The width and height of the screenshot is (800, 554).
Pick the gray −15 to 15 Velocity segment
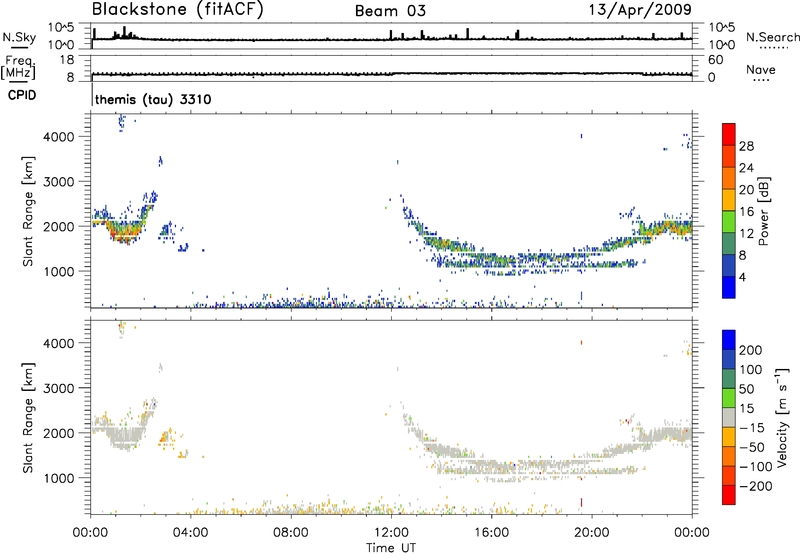pyautogui.click(x=729, y=417)
